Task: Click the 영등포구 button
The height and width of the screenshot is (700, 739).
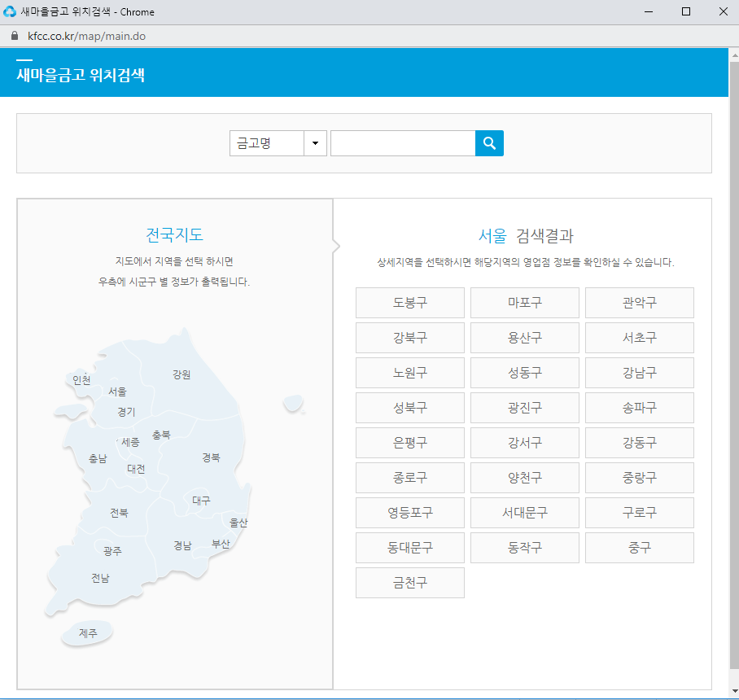Action: 410,513
